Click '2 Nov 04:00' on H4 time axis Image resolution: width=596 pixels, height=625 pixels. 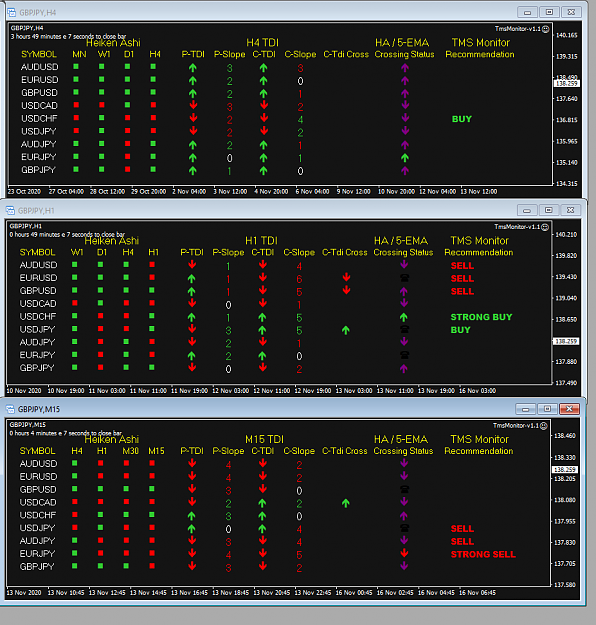[x=189, y=192]
